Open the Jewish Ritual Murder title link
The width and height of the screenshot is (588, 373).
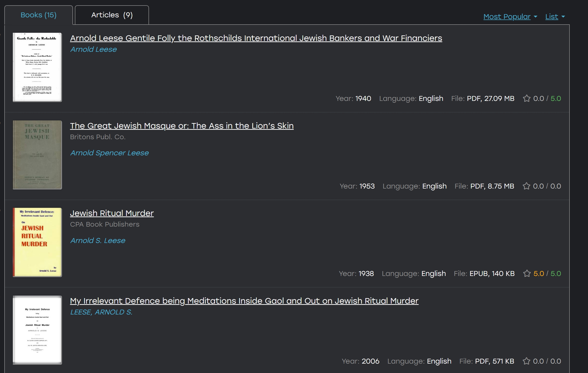[112, 213]
